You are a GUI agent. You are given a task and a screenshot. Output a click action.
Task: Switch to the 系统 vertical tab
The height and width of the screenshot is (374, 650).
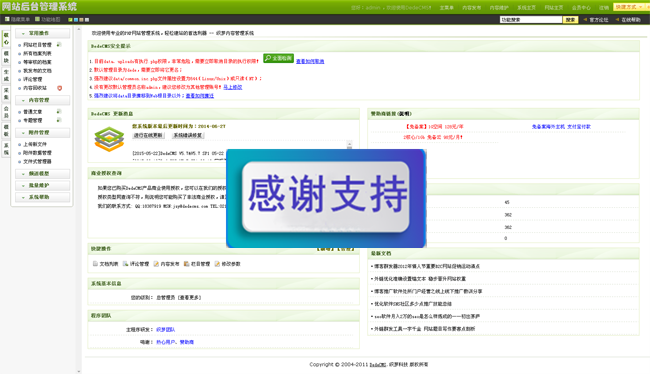tap(6, 148)
